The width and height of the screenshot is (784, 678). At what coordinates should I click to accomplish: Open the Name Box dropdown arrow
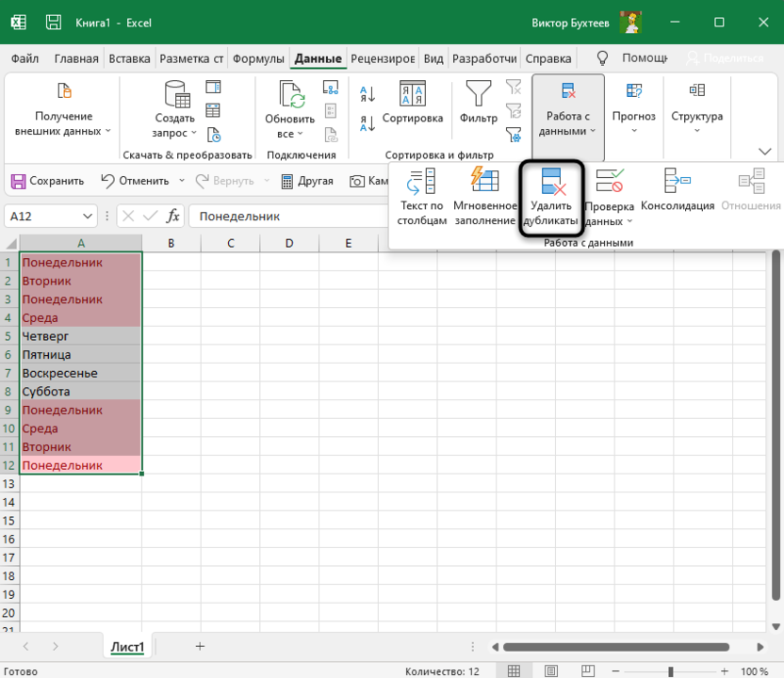[x=88, y=217]
